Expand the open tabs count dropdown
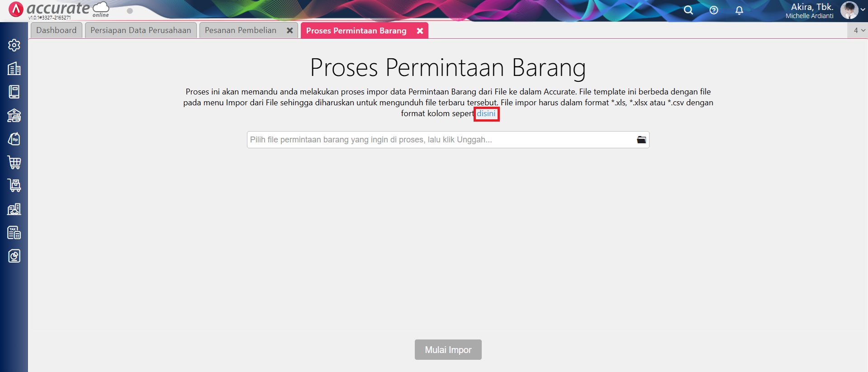The width and height of the screenshot is (868, 372). (859, 30)
